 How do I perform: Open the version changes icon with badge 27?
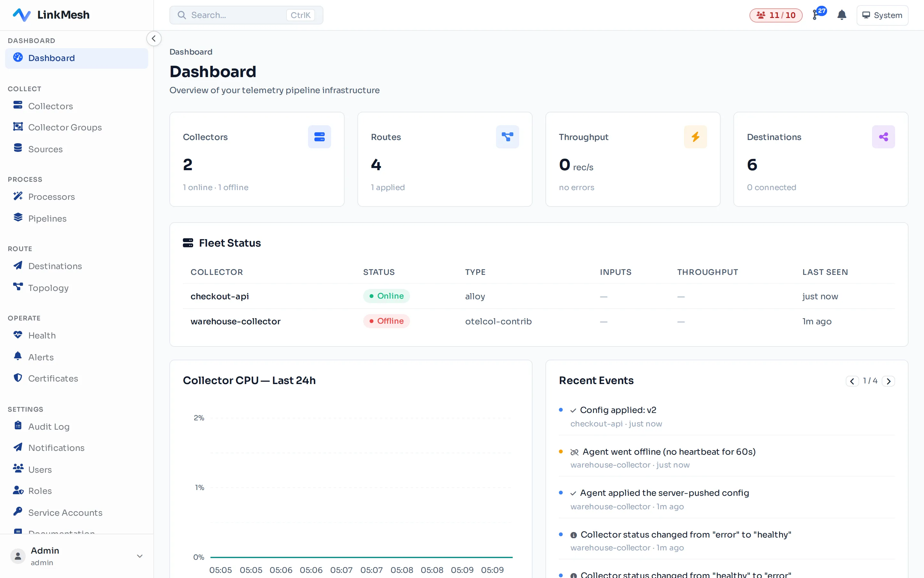(x=819, y=14)
